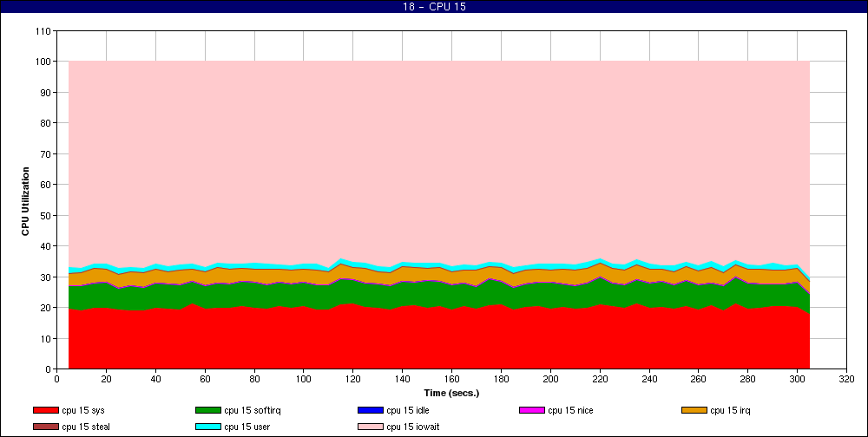
Task: Click the brown cpu 15 steal legend swatch
Action: [46, 427]
